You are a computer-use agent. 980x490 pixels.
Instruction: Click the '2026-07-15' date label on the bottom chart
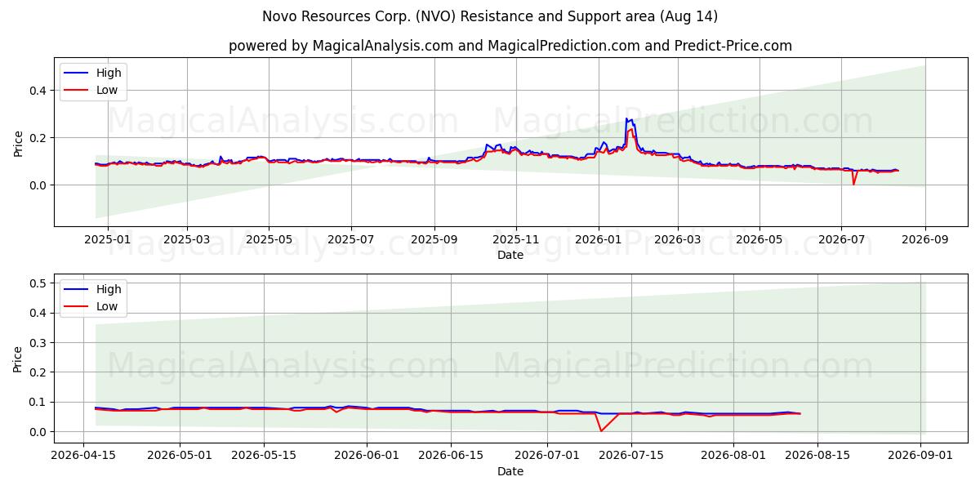tap(630, 456)
